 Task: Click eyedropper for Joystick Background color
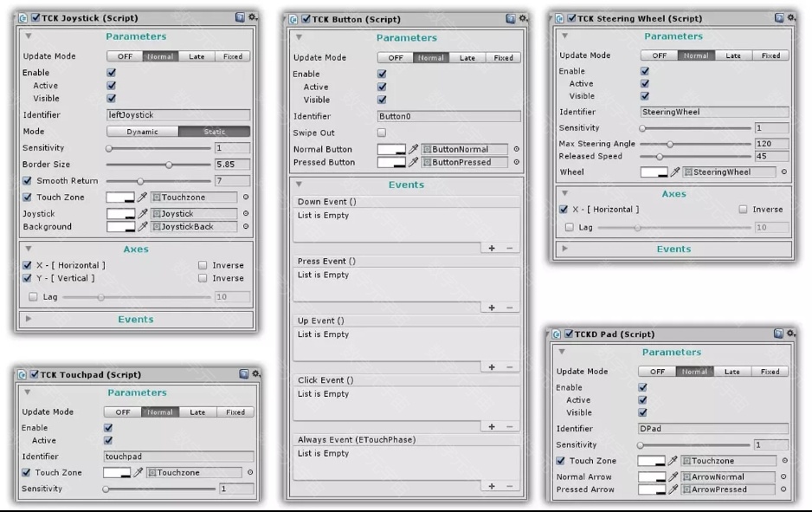[143, 226]
